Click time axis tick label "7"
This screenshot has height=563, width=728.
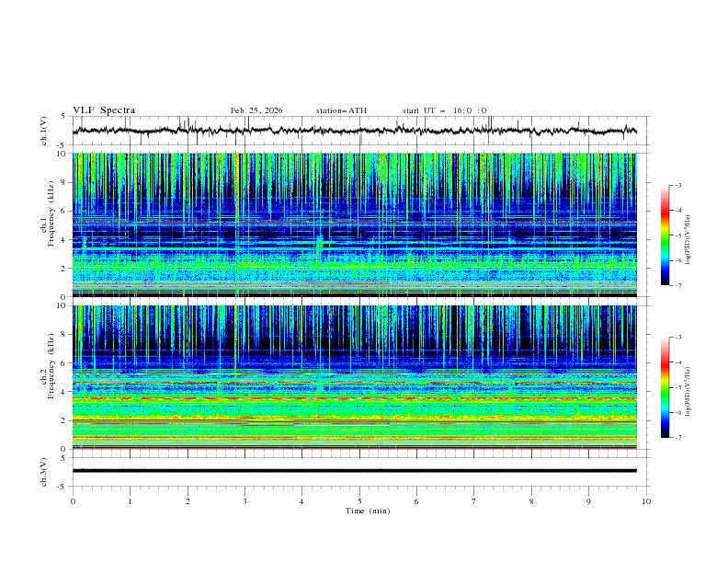click(474, 501)
